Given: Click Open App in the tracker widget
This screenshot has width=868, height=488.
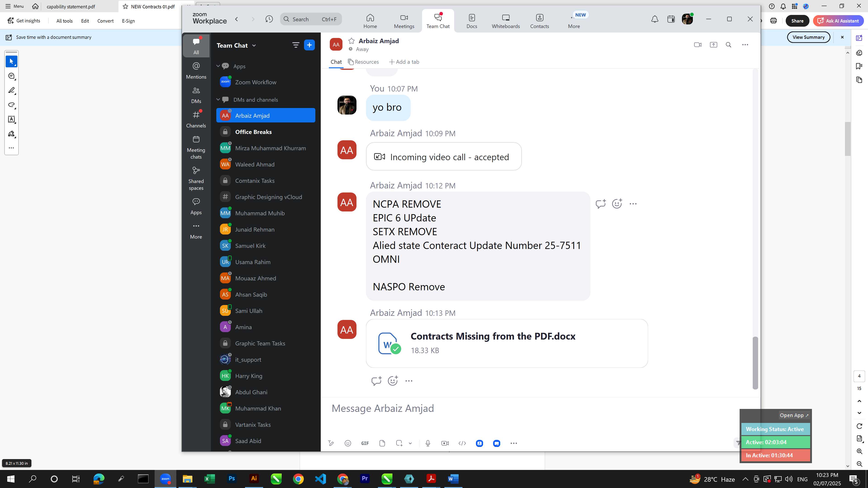Looking at the screenshot, I should coord(794,415).
